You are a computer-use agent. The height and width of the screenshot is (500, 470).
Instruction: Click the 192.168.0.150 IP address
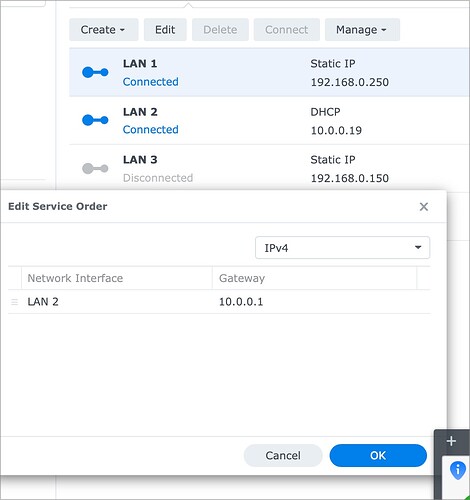coord(350,178)
